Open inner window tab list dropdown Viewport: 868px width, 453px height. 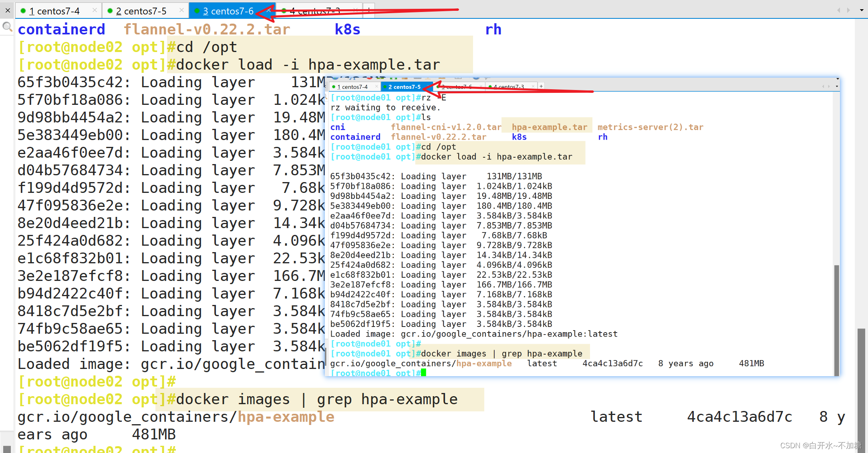[x=837, y=86]
